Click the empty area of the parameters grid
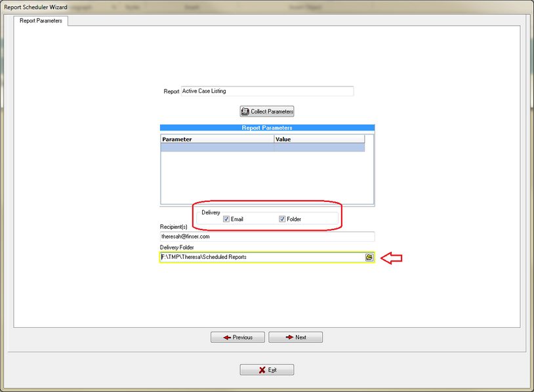Screen dimensions: 534x392 [x=262, y=177]
